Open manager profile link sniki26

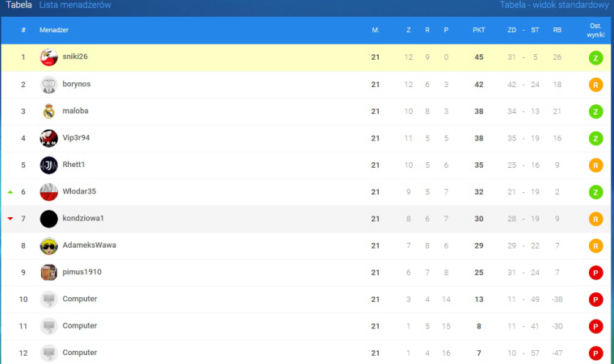75,56
